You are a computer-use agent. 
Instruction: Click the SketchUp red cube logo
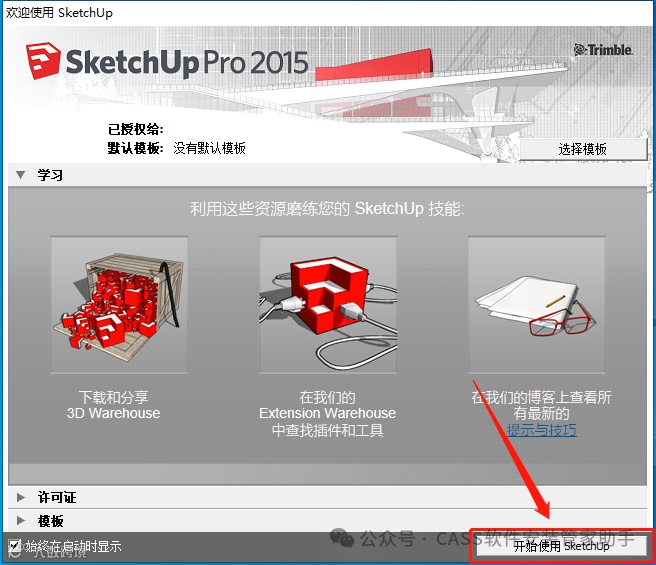point(43,61)
